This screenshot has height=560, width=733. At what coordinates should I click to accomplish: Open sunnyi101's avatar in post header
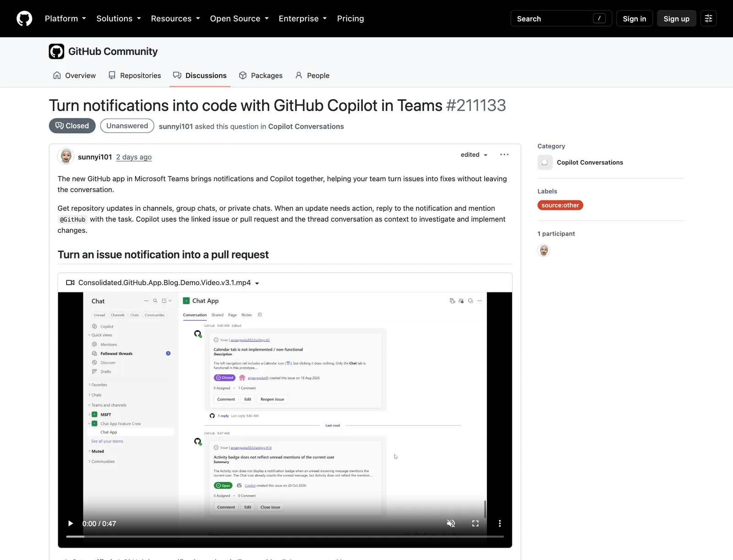66,156
